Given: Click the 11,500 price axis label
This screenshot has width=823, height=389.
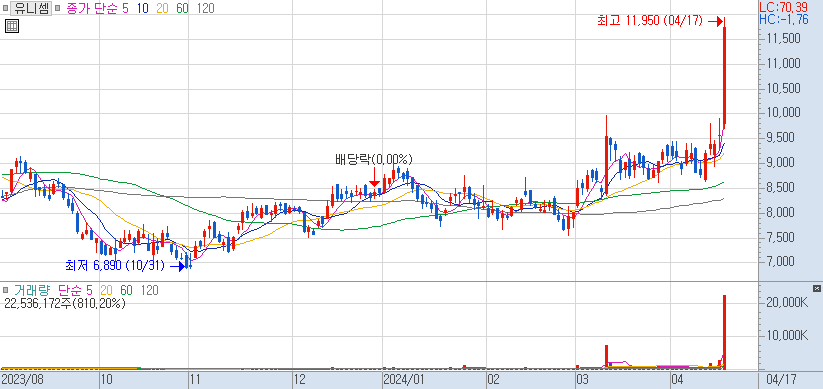Looking at the screenshot, I should point(785,39).
